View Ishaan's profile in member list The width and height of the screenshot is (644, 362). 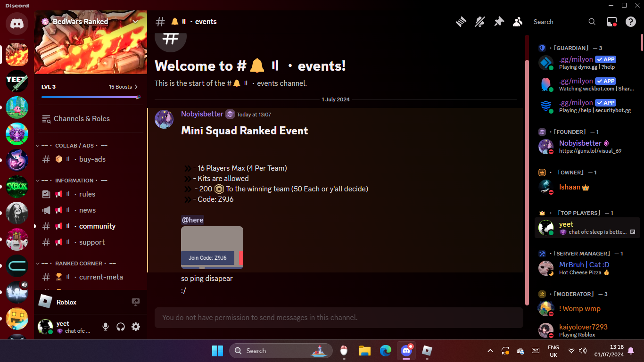(587, 187)
